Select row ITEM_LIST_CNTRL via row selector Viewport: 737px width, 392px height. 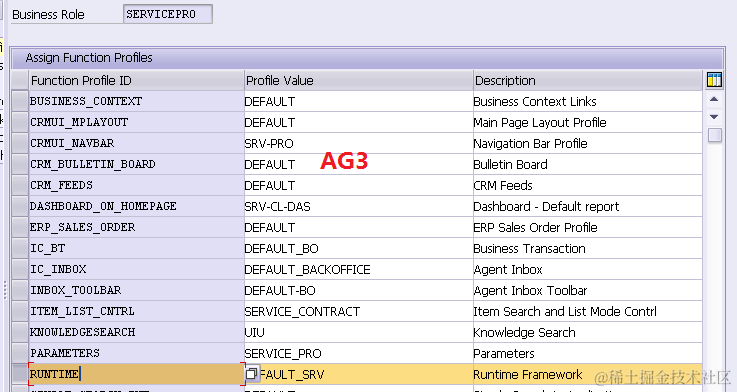tap(20, 311)
